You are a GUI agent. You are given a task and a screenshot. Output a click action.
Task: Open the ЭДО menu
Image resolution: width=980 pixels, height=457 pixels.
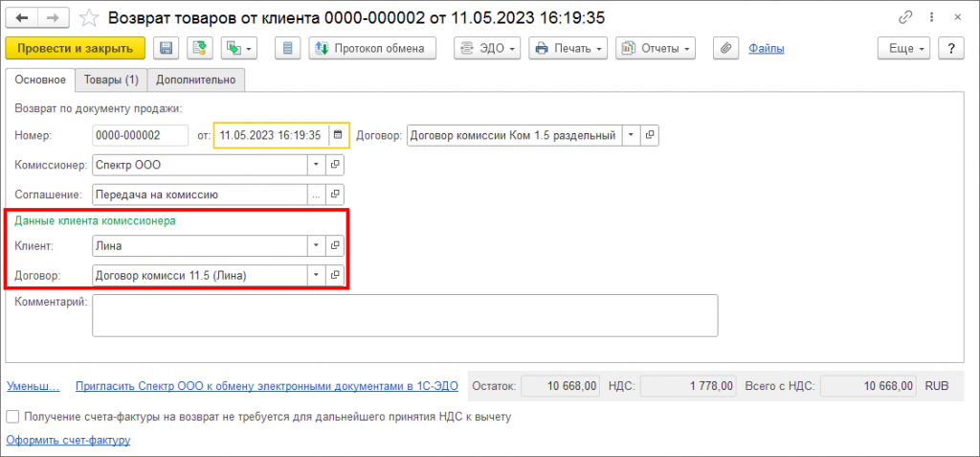point(487,48)
